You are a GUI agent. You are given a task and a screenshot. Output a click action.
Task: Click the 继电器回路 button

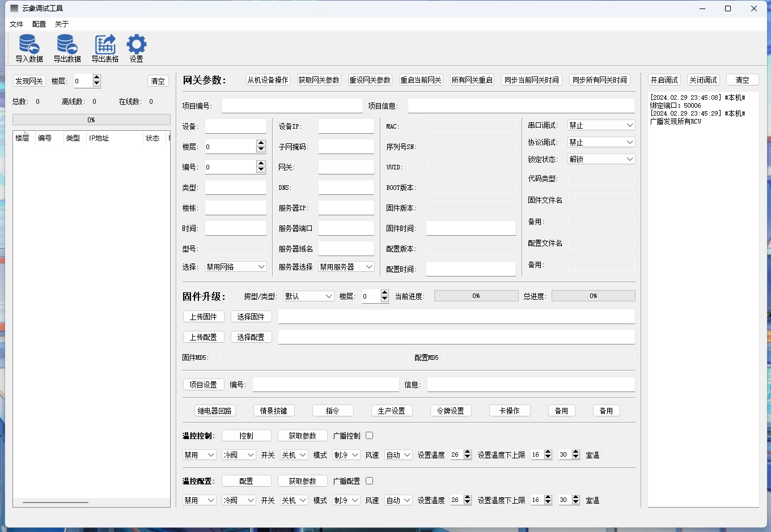coord(215,411)
